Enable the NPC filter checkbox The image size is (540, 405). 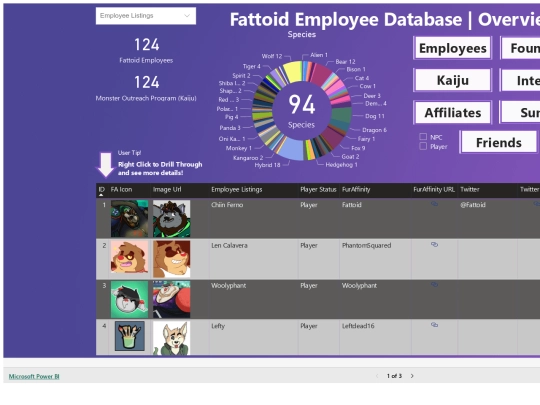click(423, 137)
